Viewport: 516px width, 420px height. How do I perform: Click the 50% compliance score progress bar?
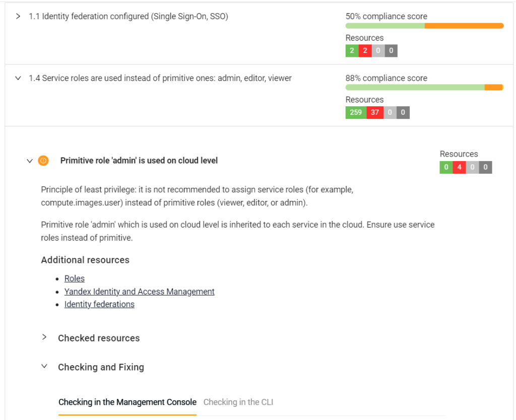coord(424,26)
